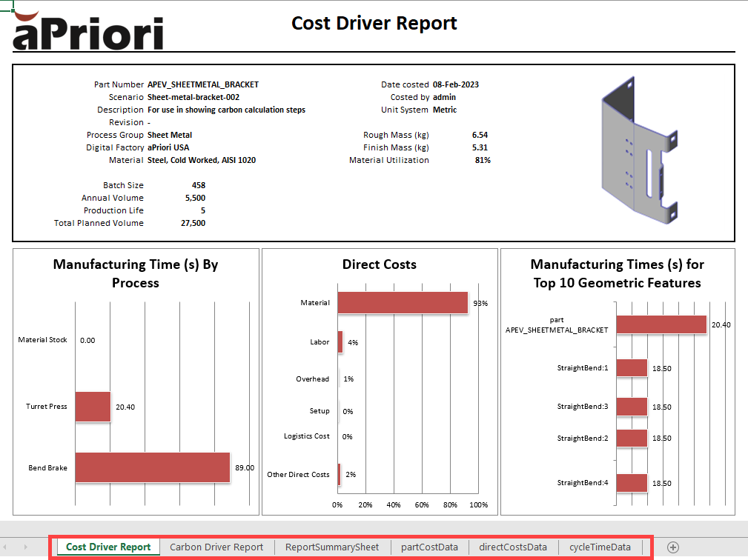The image size is (748, 560).
Task: Open the ReportSummarySheet tab
Action: [332, 547]
